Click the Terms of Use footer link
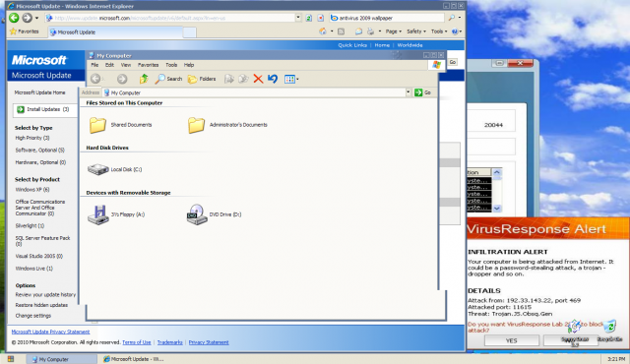The width and height of the screenshot is (630, 364). click(136, 342)
